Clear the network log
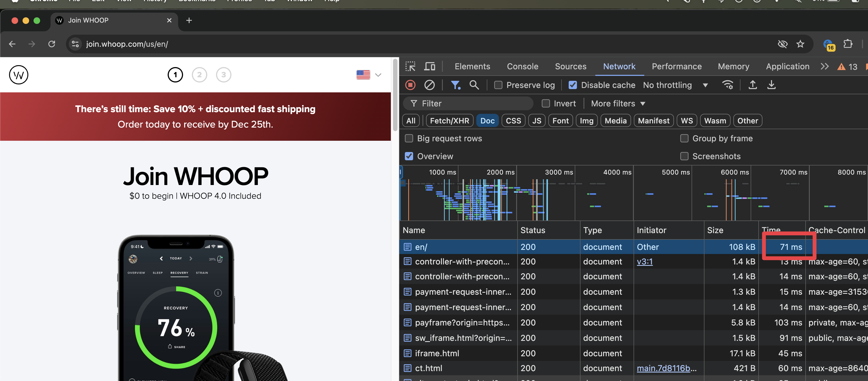Viewport: 868px width, 381px height. coord(429,85)
